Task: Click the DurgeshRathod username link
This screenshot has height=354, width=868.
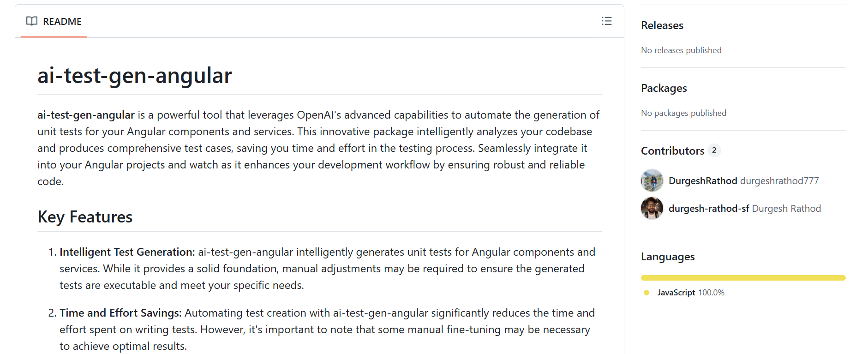Action: (x=703, y=181)
